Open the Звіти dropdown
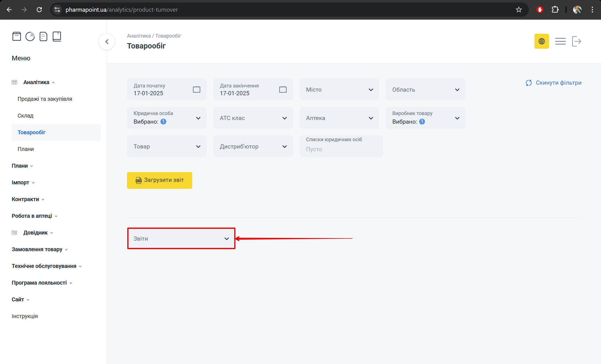Viewport: 601px width, 364px height. pos(181,239)
